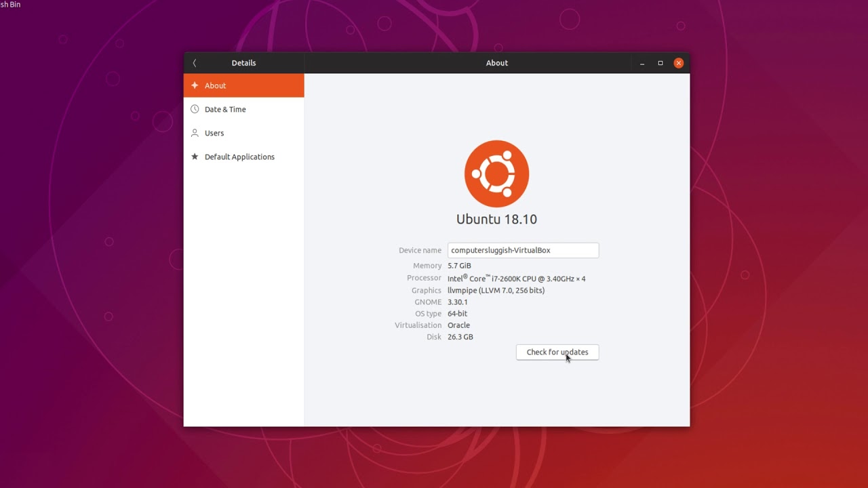Click the Virtualisation label
This screenshot has width=868, height=488.
pyautogui.click(x=418, y=325)
